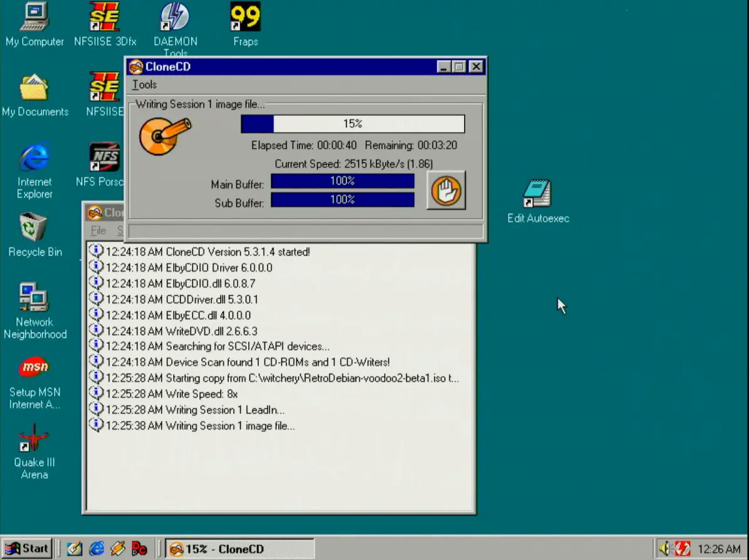749x560 pixels.
Task: Select the NFSIISE 3Dfx shortcut icon
Action: pyautogui.click(x=105, y=24)
